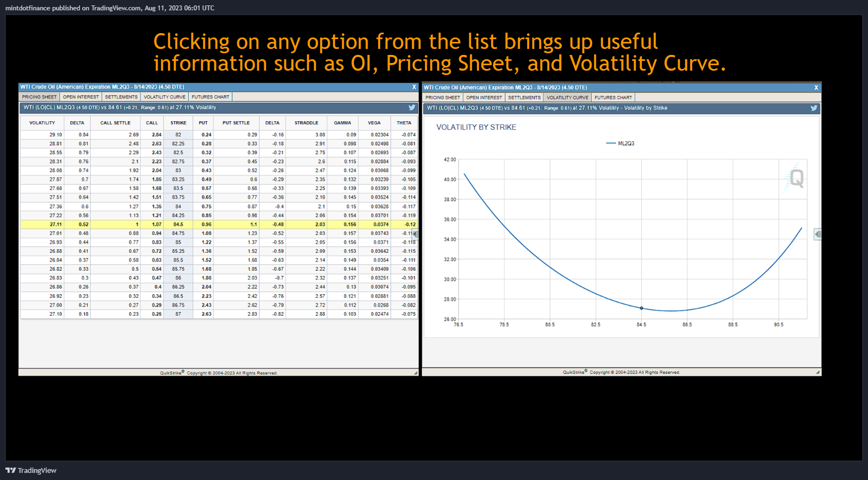Click the VOLATILITY BY STRIKE chart title
The image size is (868, 480).
(476, 127)
